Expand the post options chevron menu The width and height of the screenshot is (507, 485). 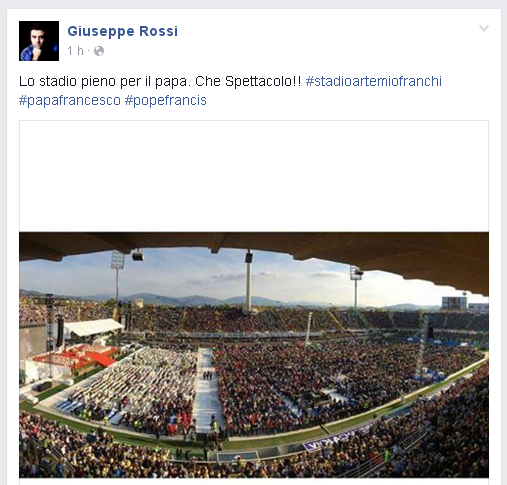pos(484,28)
